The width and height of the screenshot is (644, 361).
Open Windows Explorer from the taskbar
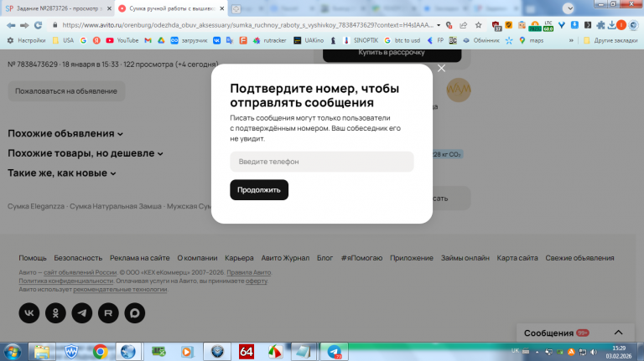pyautogui.click(x=42, y=352)
